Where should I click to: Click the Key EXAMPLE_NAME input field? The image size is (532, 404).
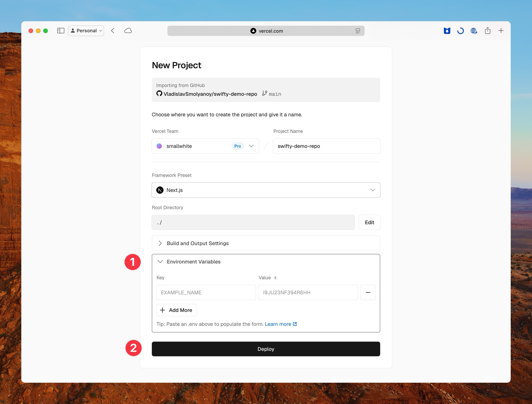point(206,293)
